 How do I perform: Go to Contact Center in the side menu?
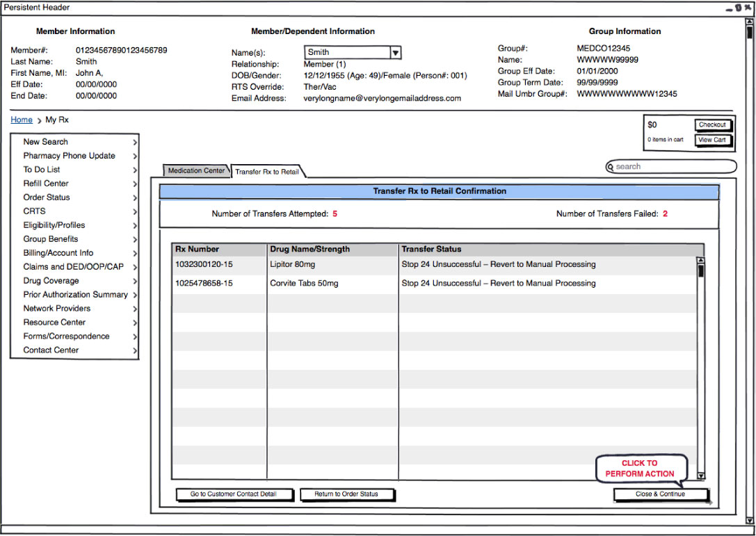51,350
